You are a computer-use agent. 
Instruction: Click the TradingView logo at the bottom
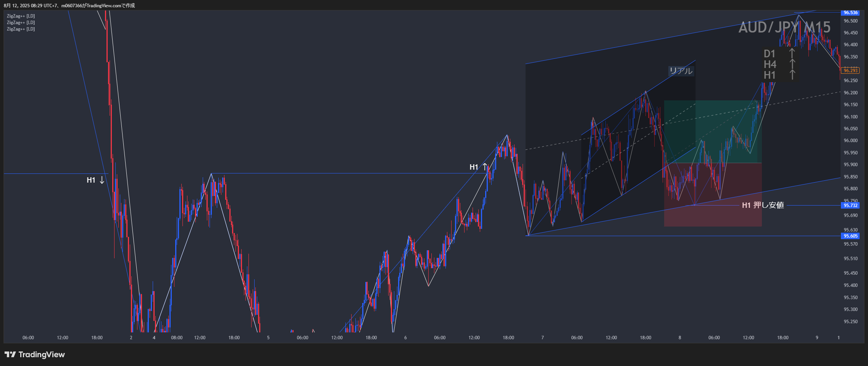(x=35, y=355)
